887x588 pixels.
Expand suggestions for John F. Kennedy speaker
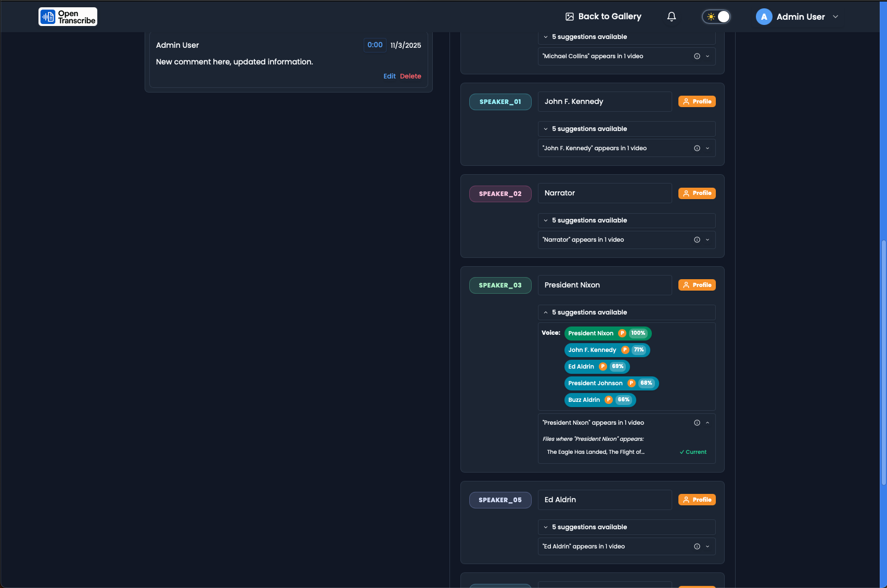click(x=627, y=129)
